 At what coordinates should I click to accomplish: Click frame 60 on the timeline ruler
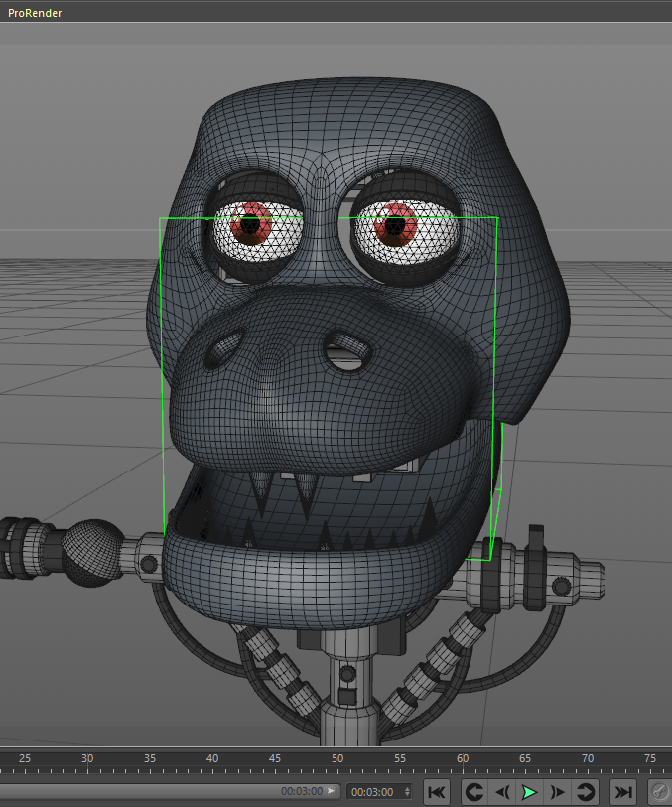[x=463, y=759]
